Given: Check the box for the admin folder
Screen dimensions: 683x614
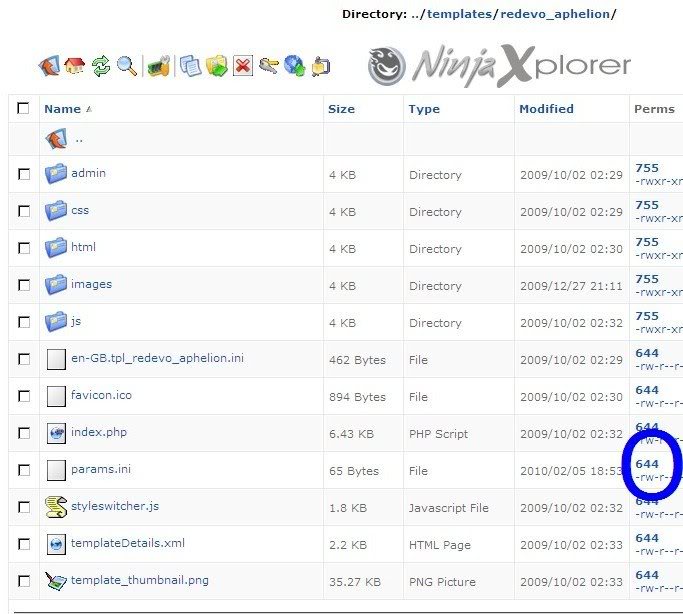Looking at the screenshot, I should (24, 174).
